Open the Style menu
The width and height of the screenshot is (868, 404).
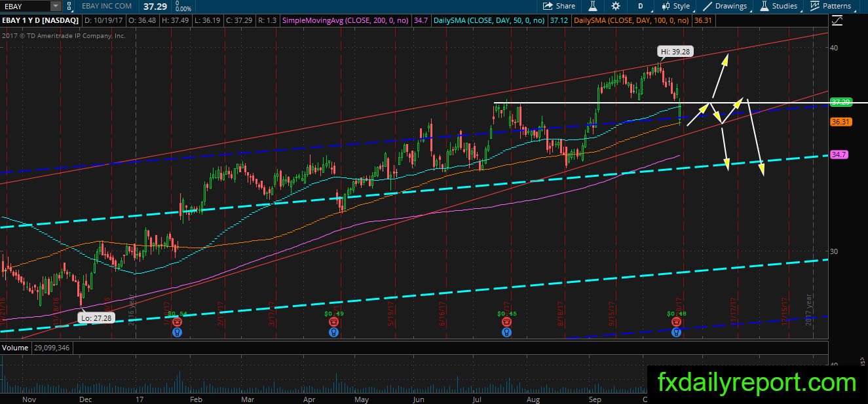tap(675, 6)
